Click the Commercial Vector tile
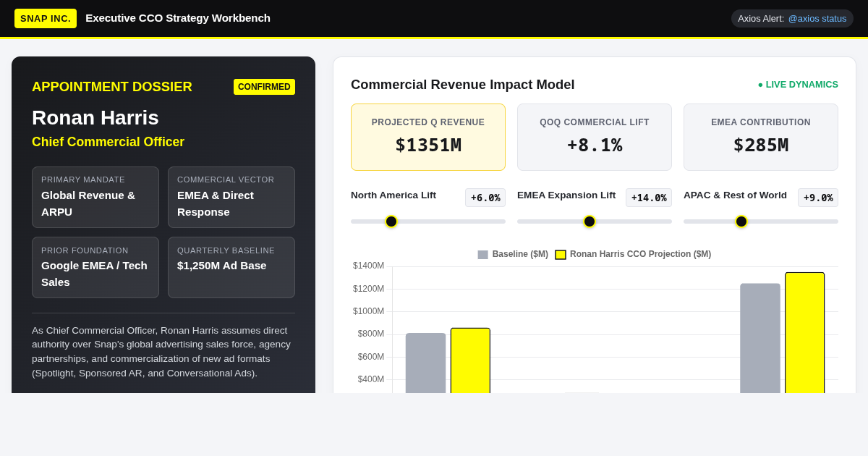868x456 pixels. 231,197
